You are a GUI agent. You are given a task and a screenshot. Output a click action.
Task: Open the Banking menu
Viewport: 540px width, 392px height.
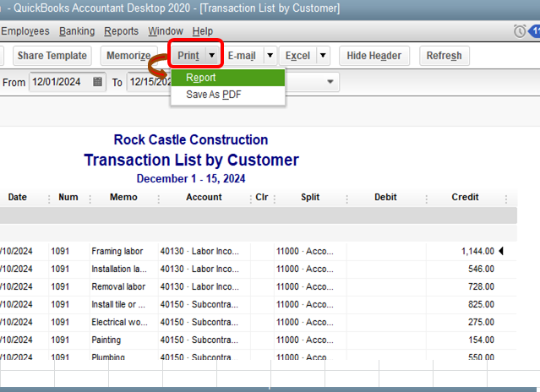coord(77,31)
